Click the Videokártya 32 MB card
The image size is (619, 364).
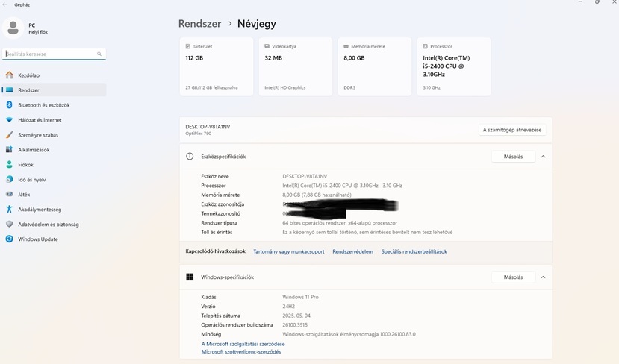point(296,66)
